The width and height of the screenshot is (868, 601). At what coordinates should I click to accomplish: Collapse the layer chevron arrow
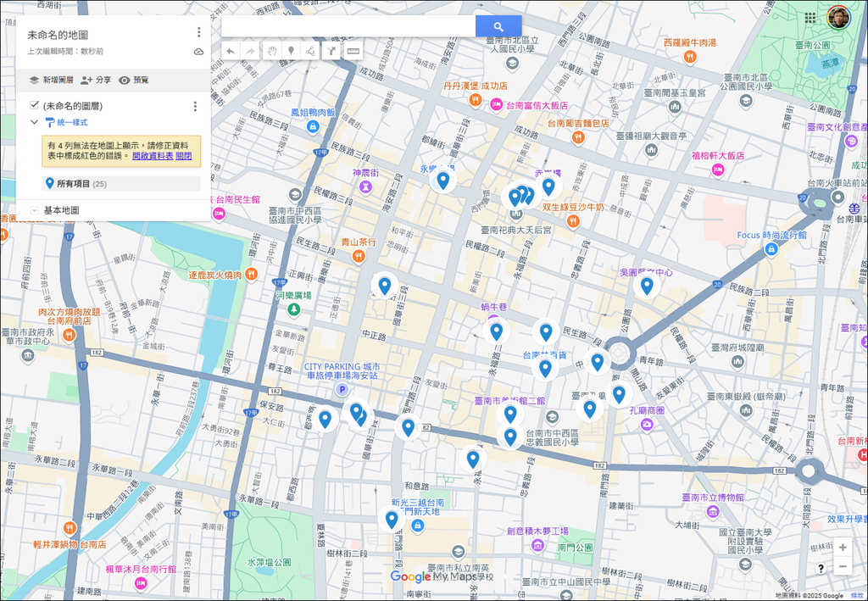click(x=34, y=122)
